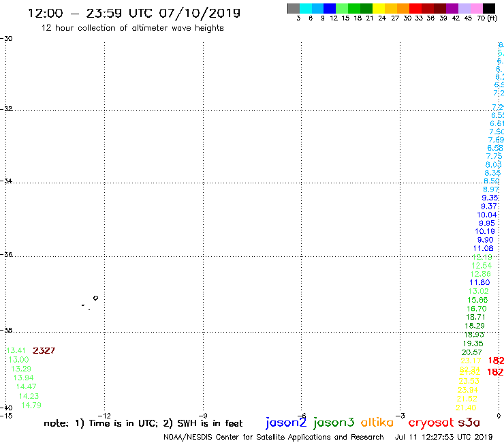
Task: Click the jason3 satellite legend label
Action: point(334,423)
